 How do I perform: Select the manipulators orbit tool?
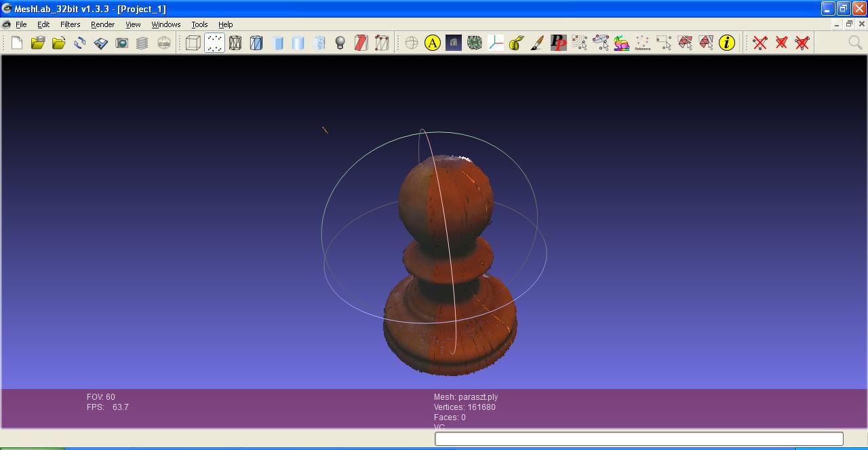pyautogui.click(x=601, y=43)
